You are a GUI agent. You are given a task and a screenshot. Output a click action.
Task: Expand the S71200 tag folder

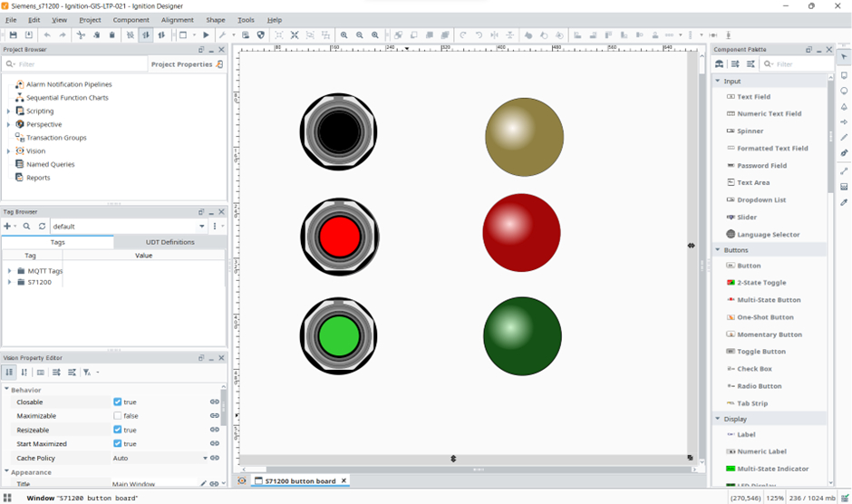[9, 282]
